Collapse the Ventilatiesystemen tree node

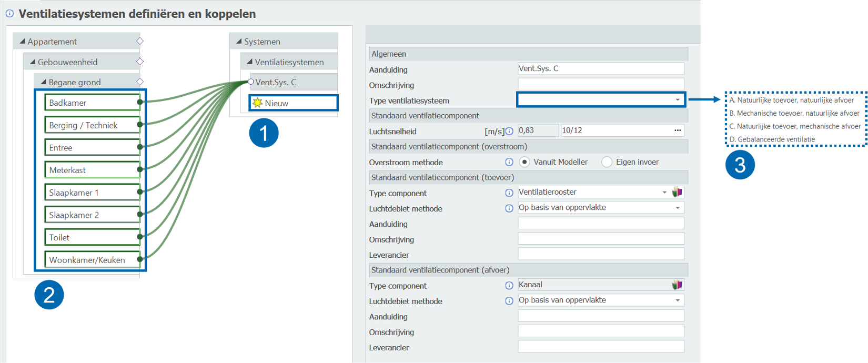(250, 62)
